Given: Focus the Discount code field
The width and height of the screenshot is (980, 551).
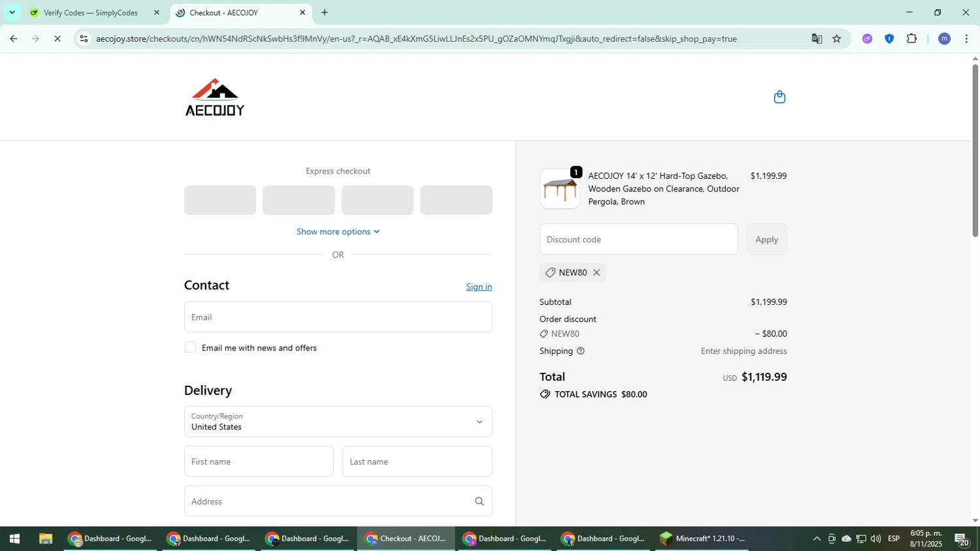Looking at the screenshot, I should point(638,240).
